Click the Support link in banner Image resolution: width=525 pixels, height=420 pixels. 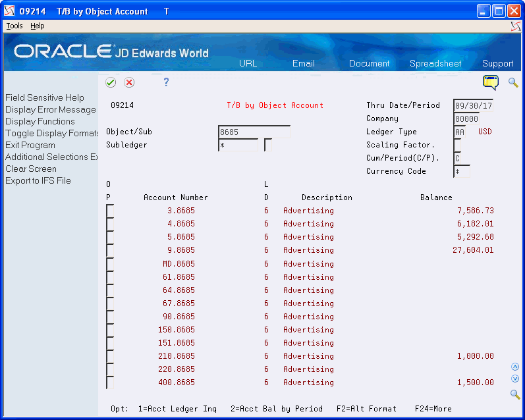click(497, 63)
